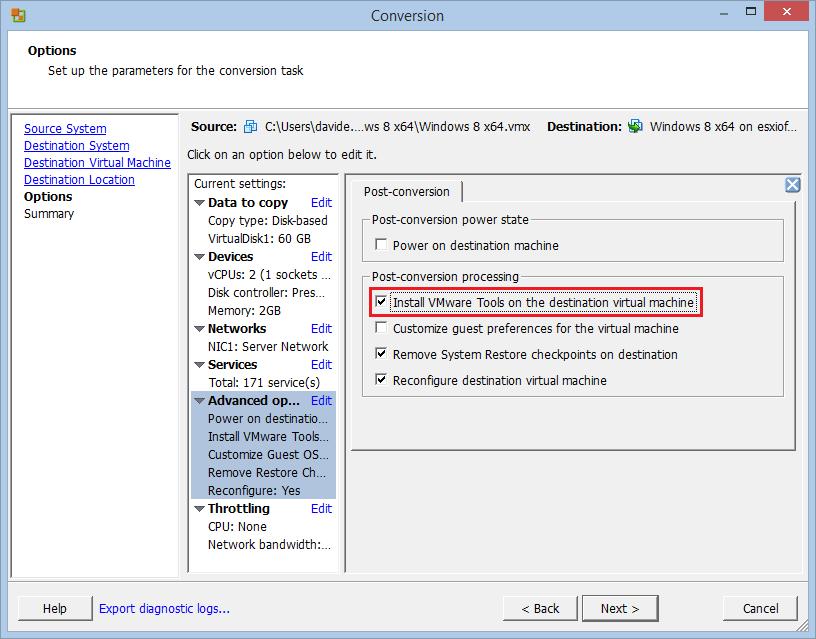This screenshot has width=816, height=639.
Task: Disable "Remove System Restore checkpoints on destination"
Action: pos(381,353)
